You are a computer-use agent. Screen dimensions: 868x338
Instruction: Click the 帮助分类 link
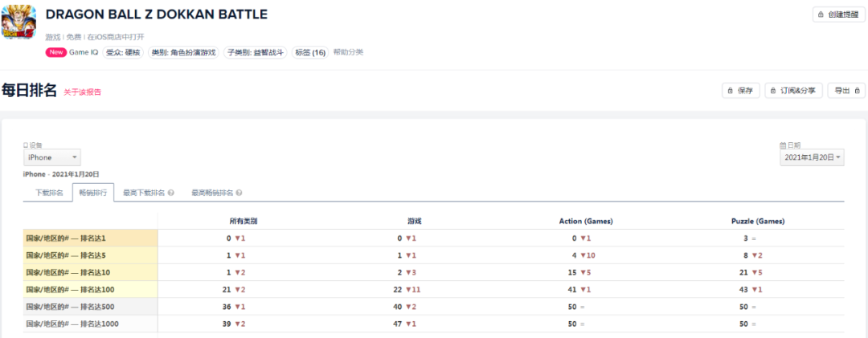pyautogui.click(x=348, y=52)
